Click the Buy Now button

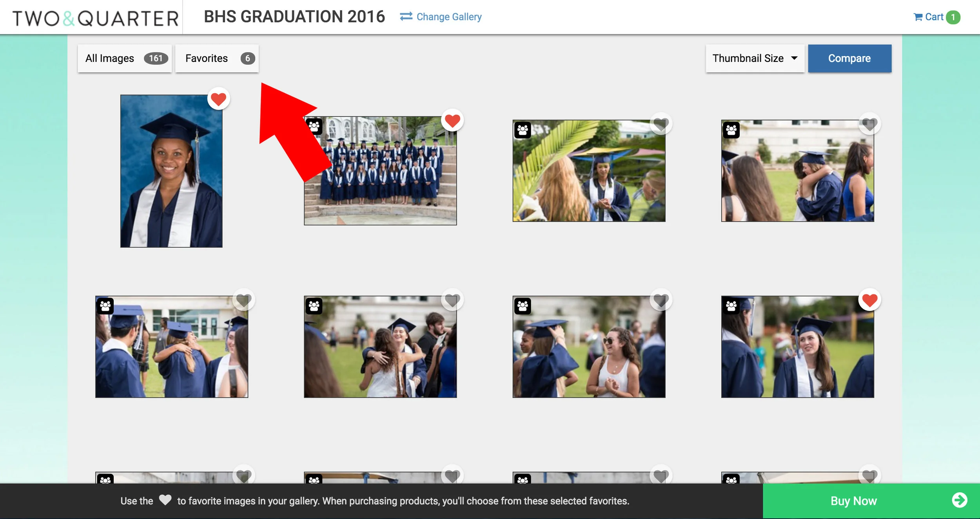(871, 501)
